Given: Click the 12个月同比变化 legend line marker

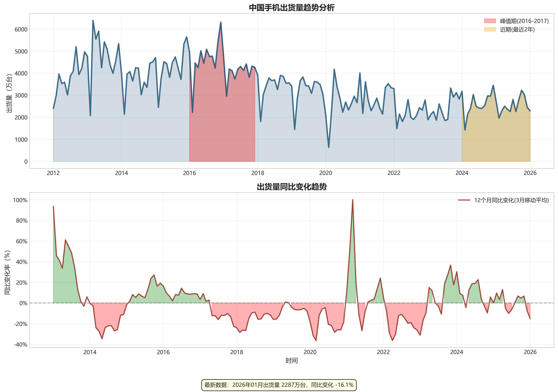Looking at the screenshot, I should [x=464, y=200].
